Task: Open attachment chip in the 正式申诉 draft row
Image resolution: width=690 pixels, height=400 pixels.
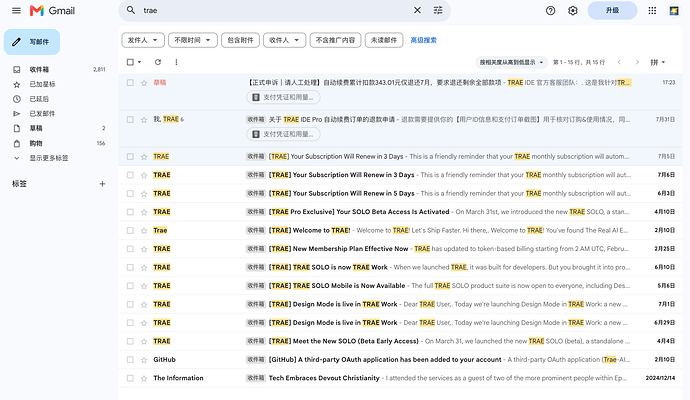Action: point(283,97)
